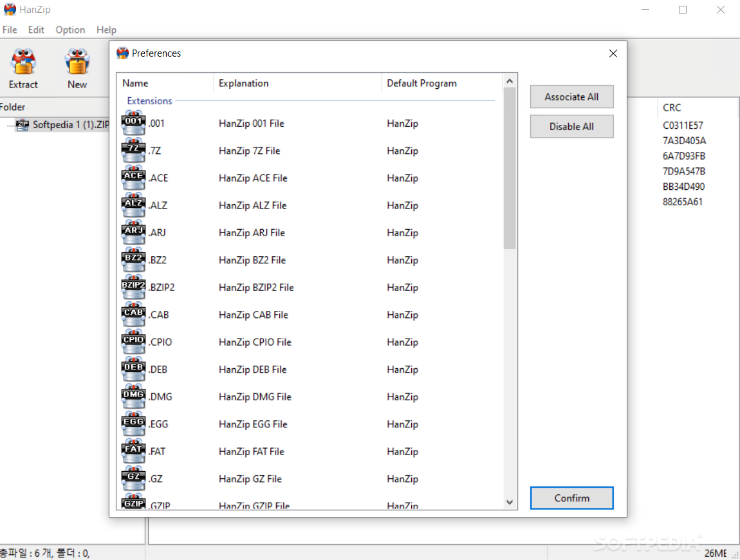Maximize the HanZip main window
The width and height of the screenshot is (740, 560).
(683, 10)
